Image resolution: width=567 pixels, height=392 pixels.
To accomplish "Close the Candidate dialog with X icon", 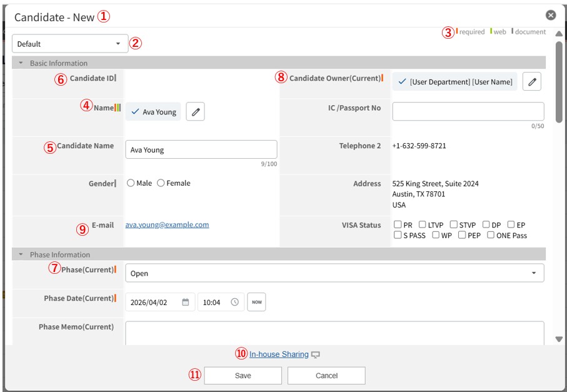I will pos(550,15).
